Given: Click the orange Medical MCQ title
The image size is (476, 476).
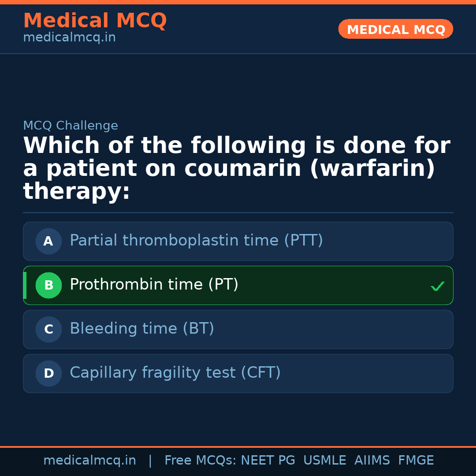Looking at the screenshot, I should tap(95, 21).
